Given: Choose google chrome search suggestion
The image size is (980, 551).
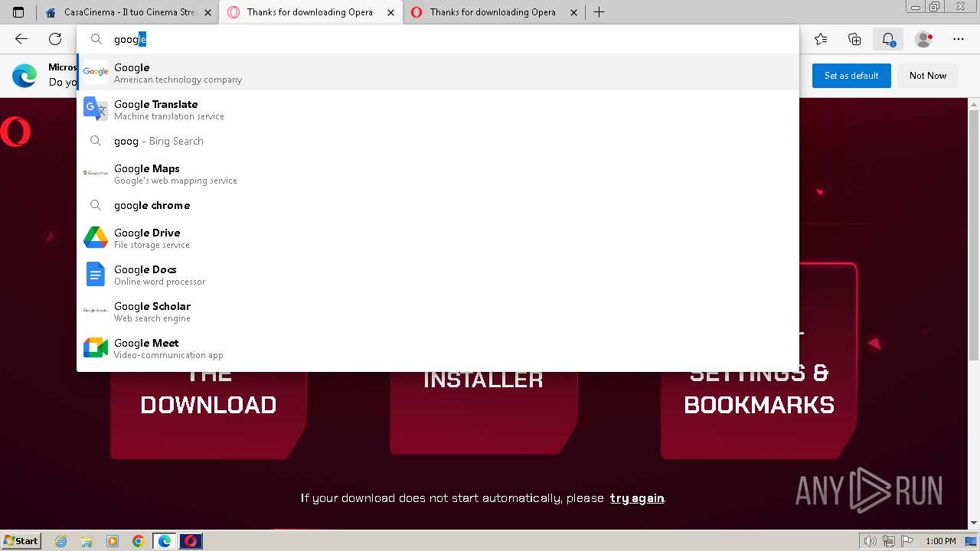Looking at the screenshot, I should (438, 205).
